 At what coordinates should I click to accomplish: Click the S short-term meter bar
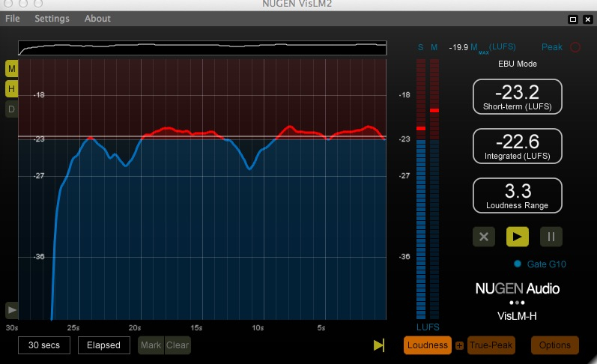pyautogui.click(x=421, y=189)
